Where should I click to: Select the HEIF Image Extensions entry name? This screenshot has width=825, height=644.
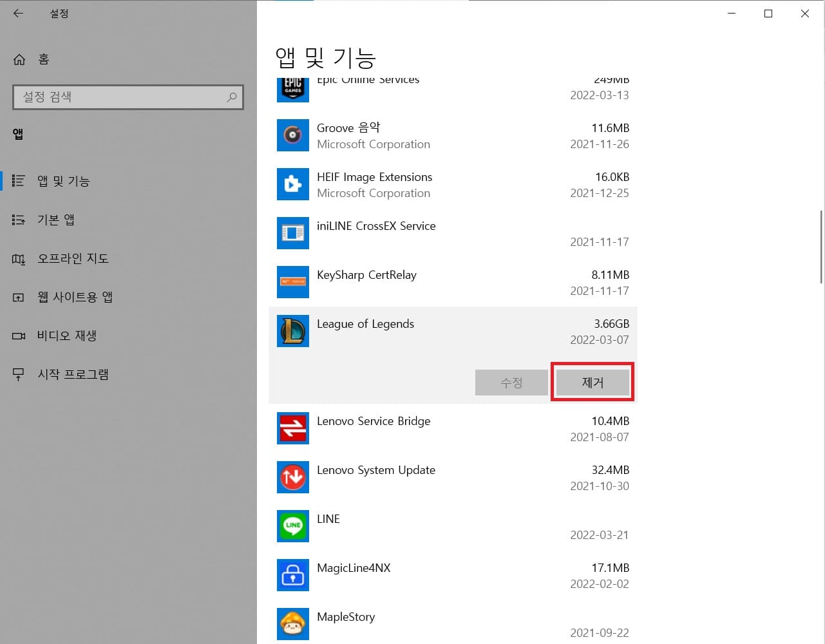click(x=374, y=177)
